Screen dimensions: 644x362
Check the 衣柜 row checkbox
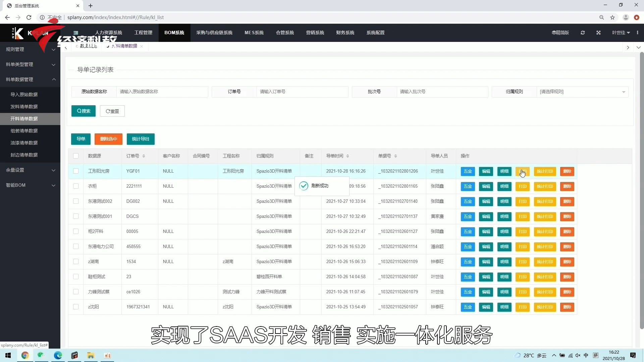pos(76,186)
